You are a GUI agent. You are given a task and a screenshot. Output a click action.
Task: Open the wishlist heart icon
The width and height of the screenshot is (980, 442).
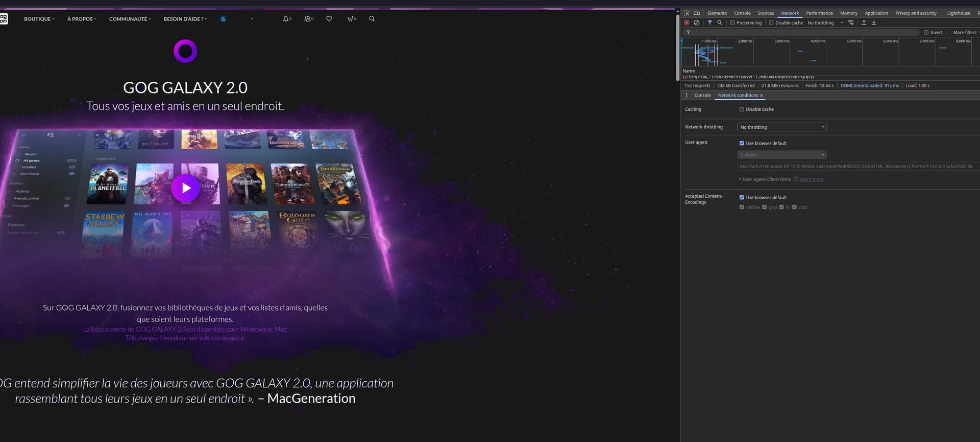point(329,19)
